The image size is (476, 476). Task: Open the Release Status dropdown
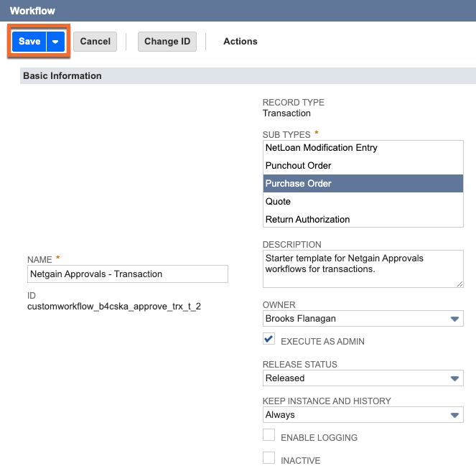coord(363,378)
